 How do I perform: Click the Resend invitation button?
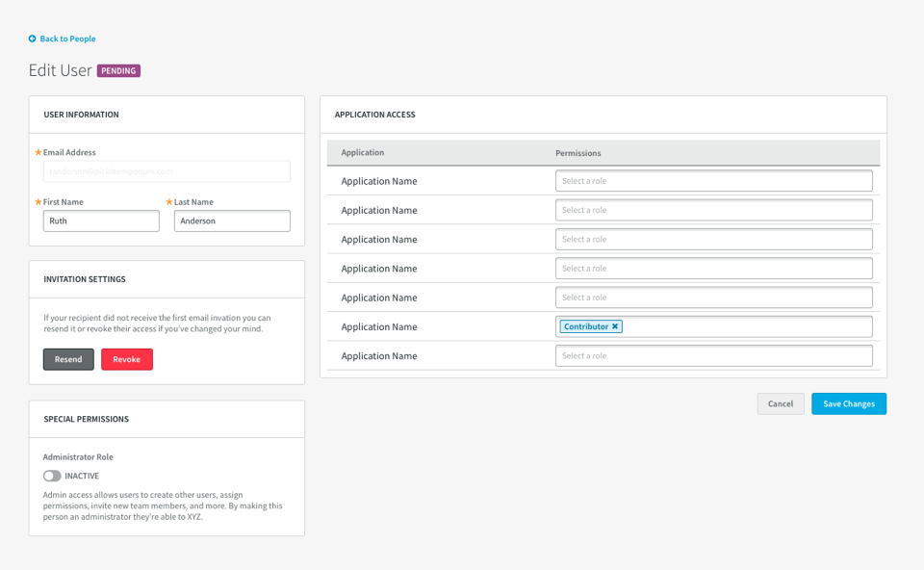[68, 359]
